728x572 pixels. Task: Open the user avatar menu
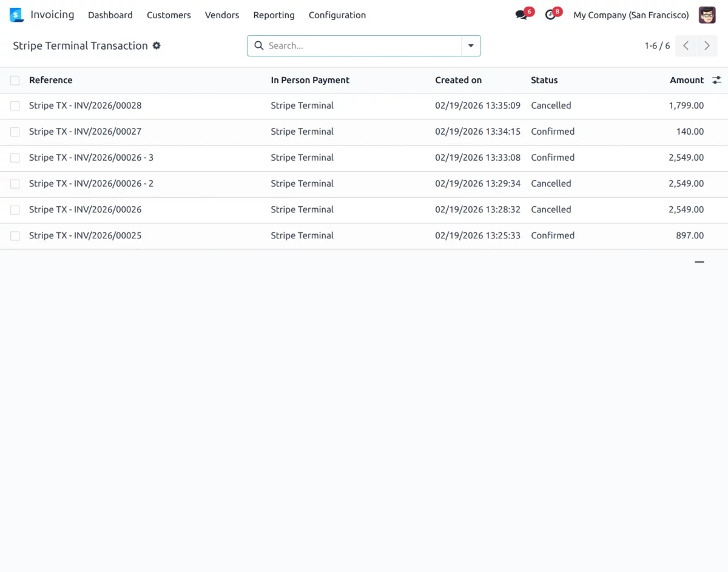pos(707,15)
